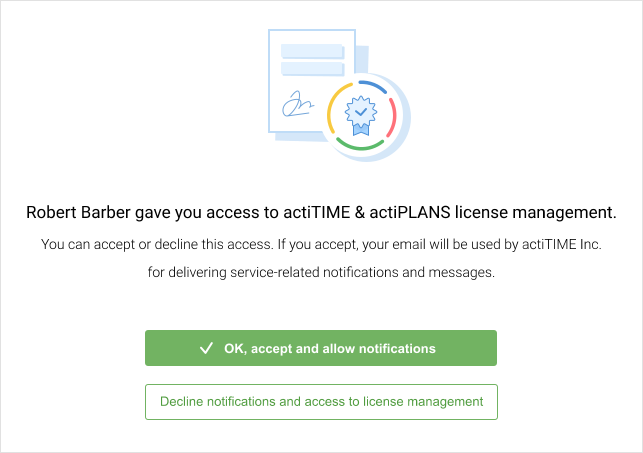
Task: Click the blue certificate seal badge
Action: (x=362, y=107)
